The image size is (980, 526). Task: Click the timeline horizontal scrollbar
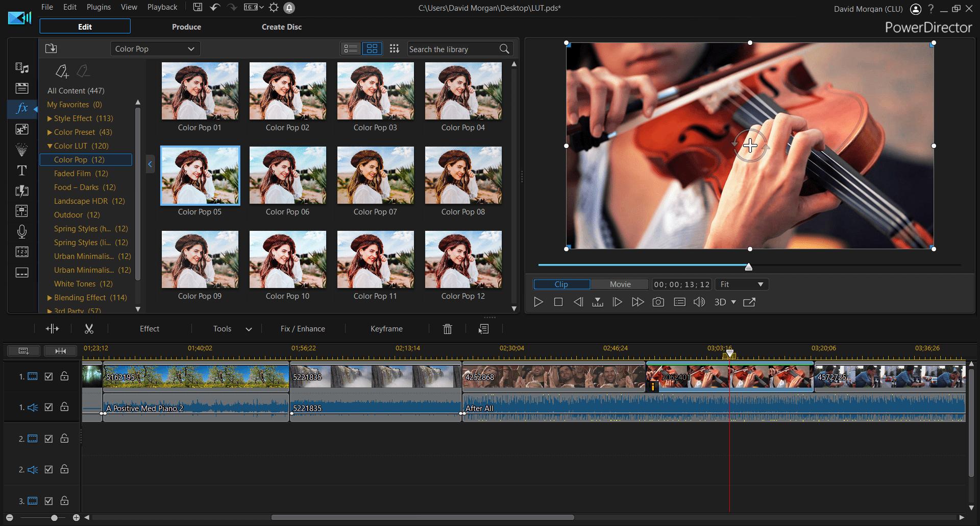pyautogui.click(x=423, y=517)
